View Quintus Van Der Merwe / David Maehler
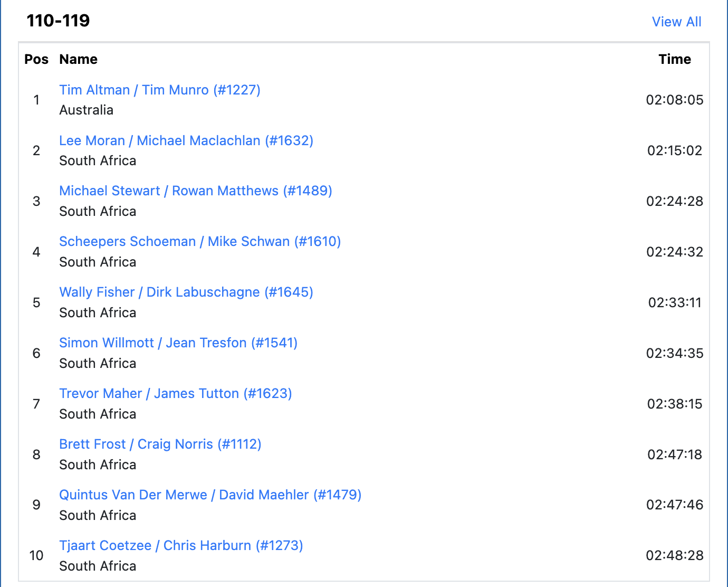 tap(210, 495)
